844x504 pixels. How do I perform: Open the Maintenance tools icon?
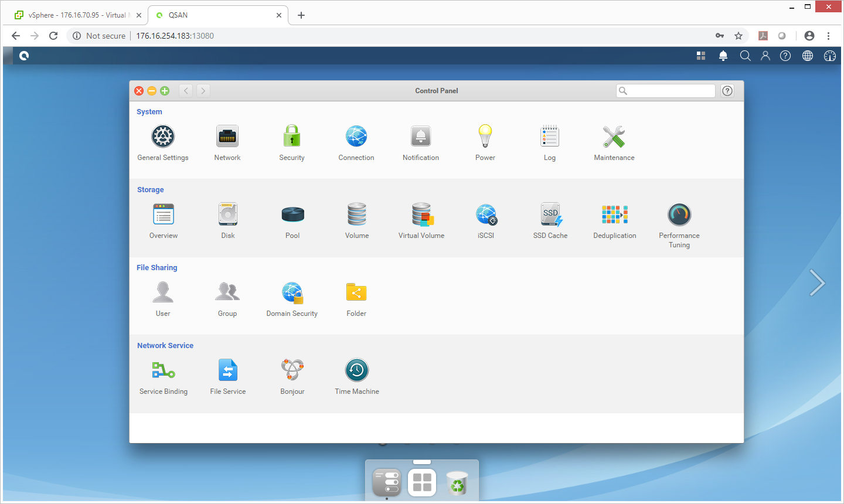click(614, 137)
